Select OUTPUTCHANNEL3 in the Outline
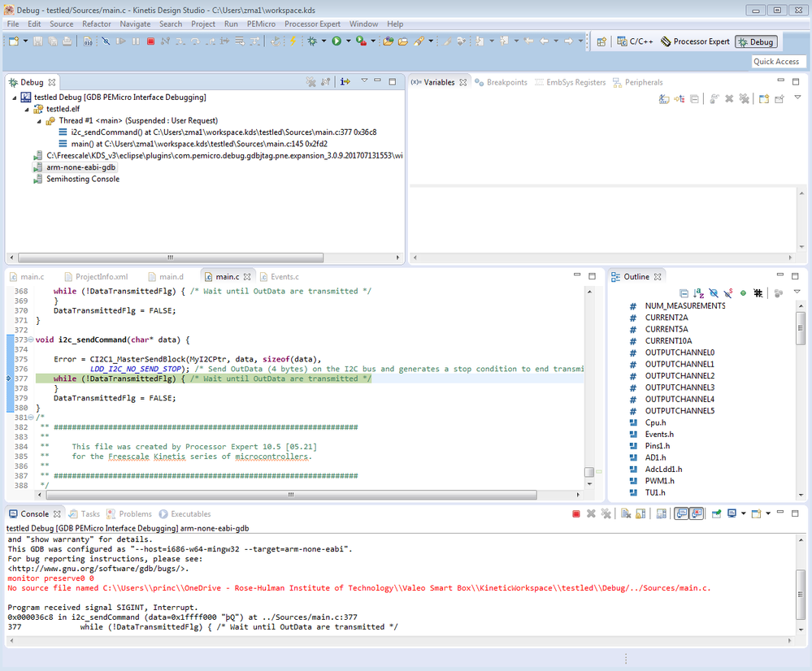This screenshot has height=671, width=812. pyautogui.click(x=680, y=387)
